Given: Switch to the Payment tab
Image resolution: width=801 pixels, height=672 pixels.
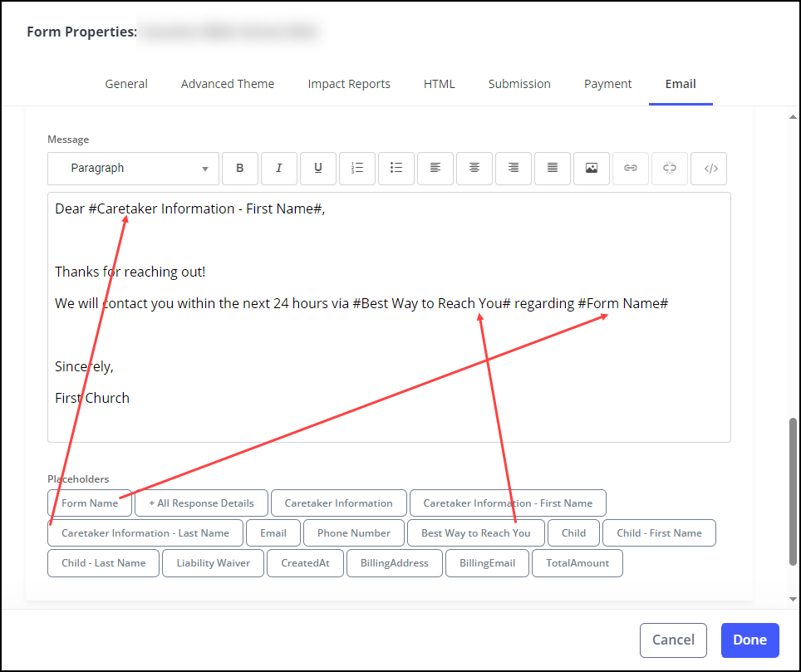Looking at the screenshot, I should 607,83.
